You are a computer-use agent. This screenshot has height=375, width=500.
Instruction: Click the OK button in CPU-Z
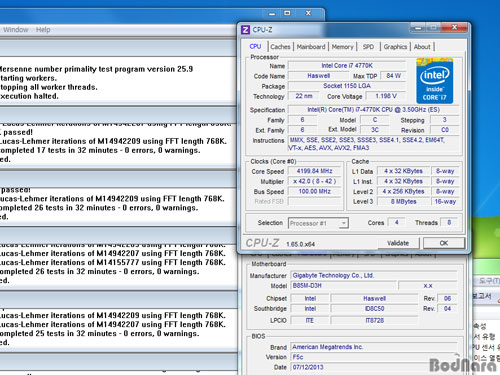click(x=444, y=243)
